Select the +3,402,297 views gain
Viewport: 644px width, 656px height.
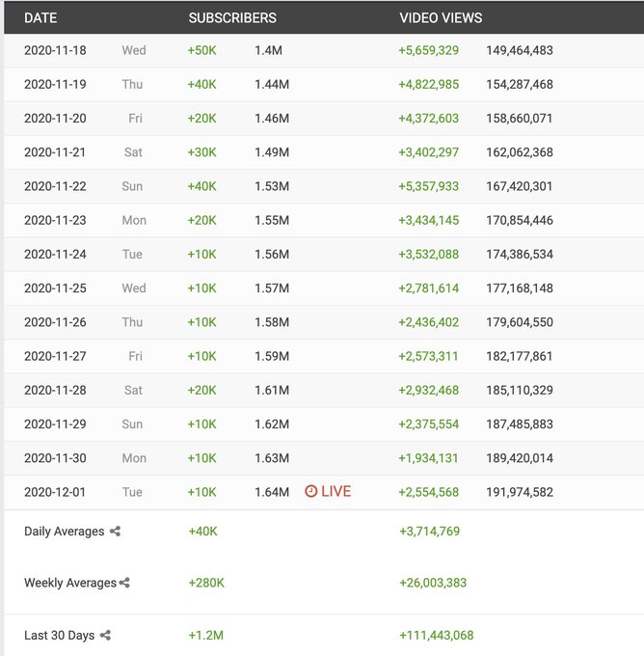[429, 152]
